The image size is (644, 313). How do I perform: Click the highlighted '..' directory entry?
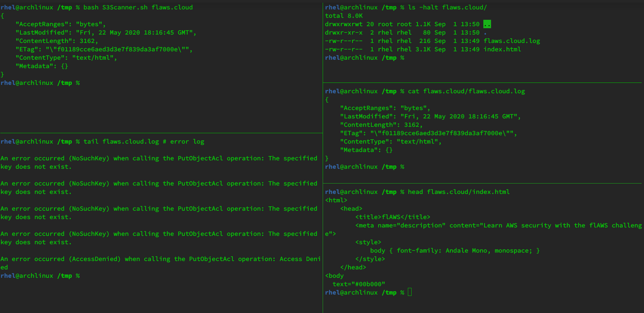click(x=487, y=24)
